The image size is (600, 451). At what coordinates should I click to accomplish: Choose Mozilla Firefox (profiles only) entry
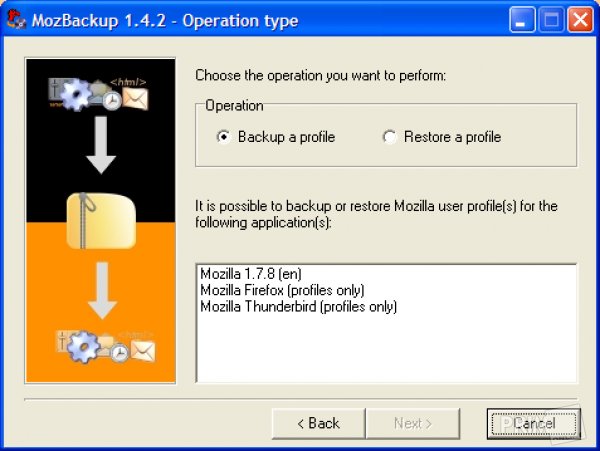tap(282, 290)
